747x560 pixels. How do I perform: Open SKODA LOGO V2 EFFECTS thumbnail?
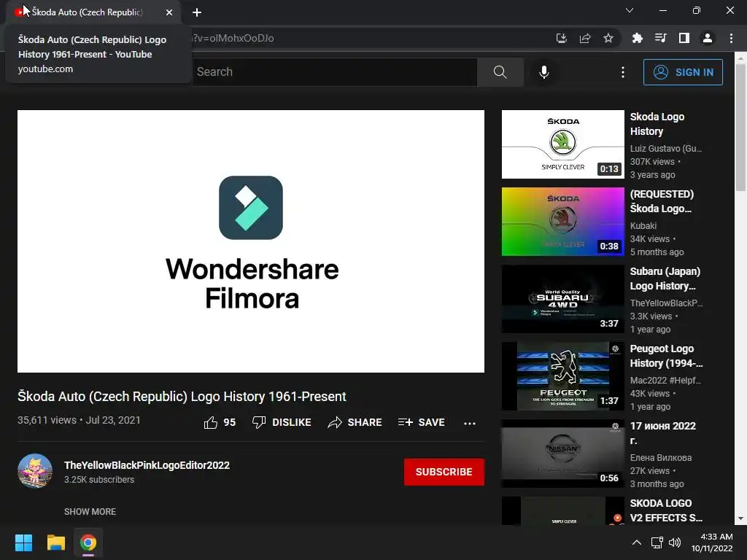(562, 510)
